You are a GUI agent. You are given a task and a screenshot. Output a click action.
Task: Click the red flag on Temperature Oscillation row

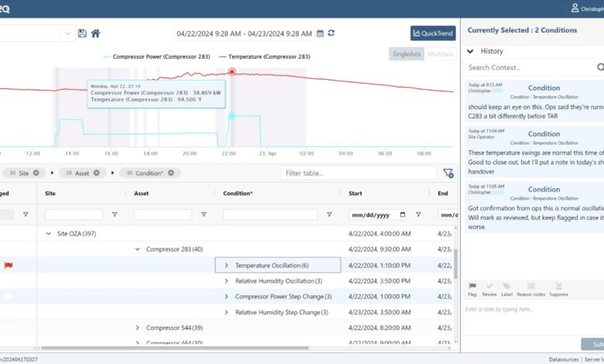pos(8,265)
